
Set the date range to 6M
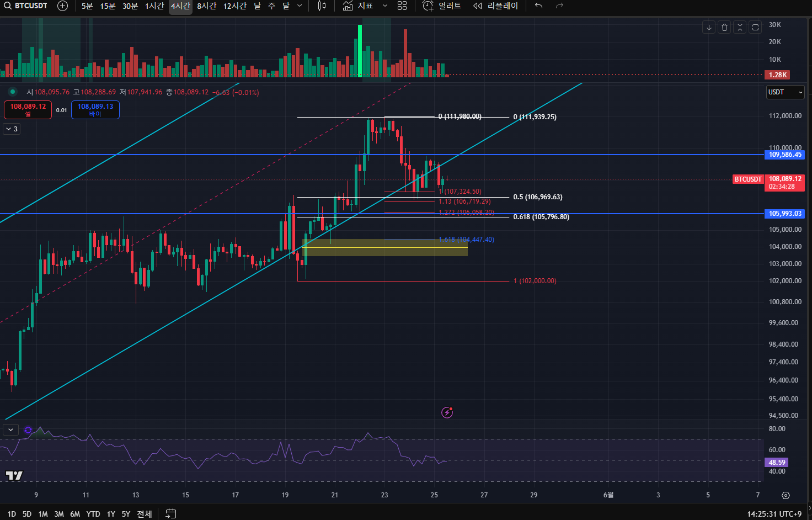click(x=75, y=514)
